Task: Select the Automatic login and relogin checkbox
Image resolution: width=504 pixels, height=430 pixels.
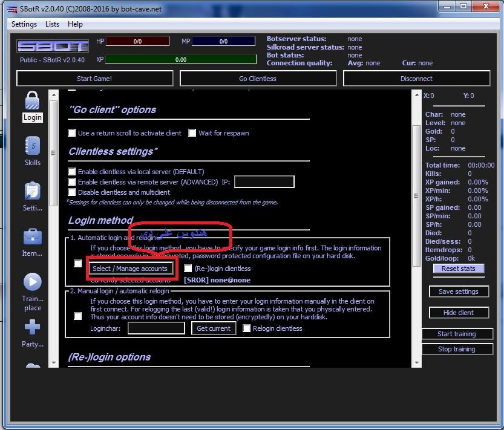Action: tap(78, 264)
